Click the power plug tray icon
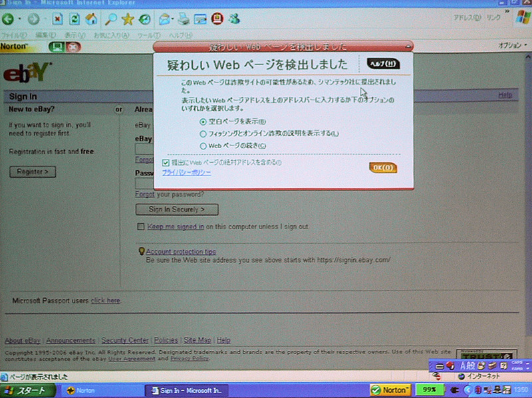Image resolution: width=532 pixels, height=398 pixels. (x=454, y=390)
